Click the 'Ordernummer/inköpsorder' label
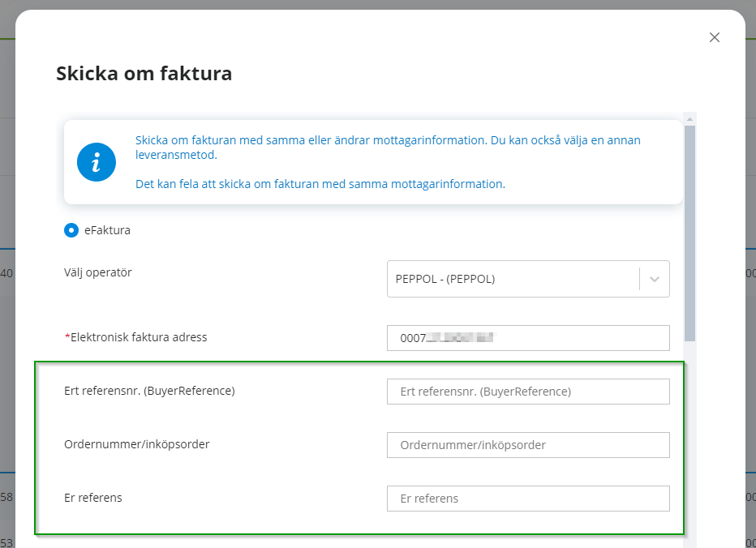756x548 pixels. point(137,444)
